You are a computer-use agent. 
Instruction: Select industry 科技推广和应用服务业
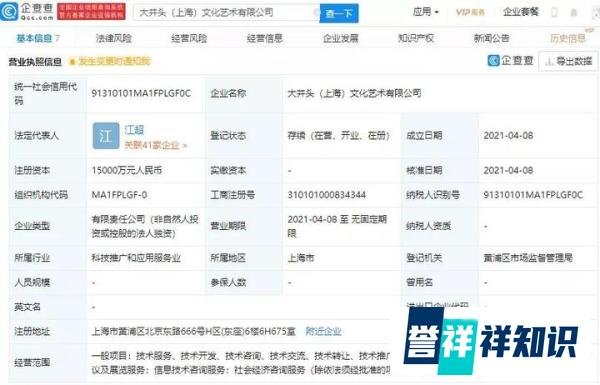[136, 258]
